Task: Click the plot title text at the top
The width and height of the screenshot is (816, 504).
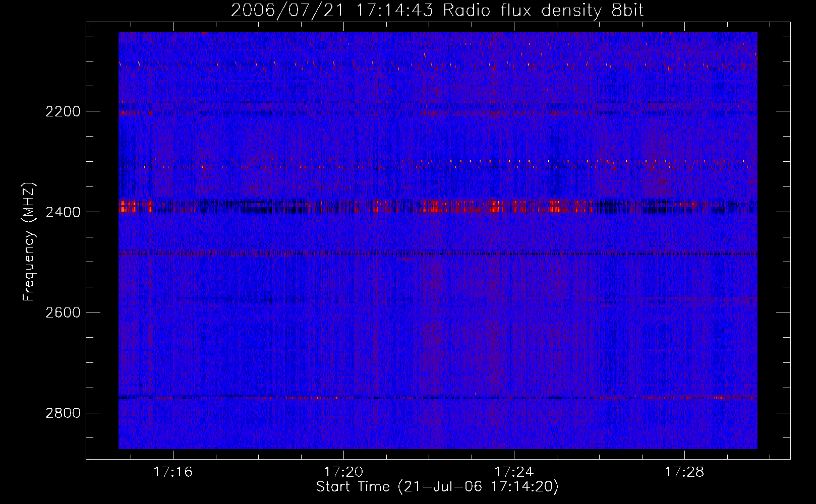Action: [437, 11]
